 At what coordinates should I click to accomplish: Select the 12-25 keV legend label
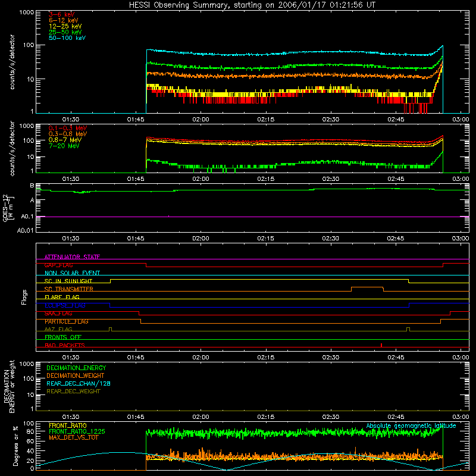pos(65,26)
